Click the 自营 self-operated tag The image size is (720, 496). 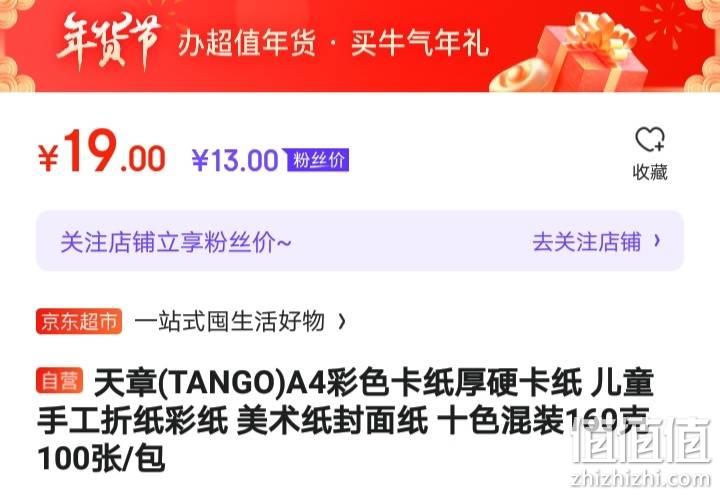point(60,381)
